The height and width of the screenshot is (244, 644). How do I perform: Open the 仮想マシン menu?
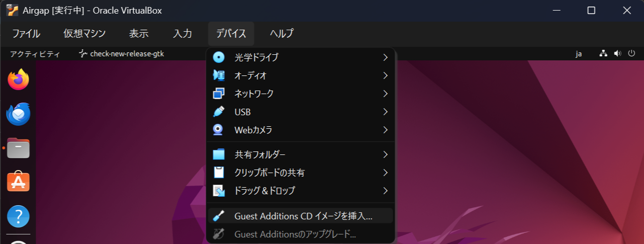(84, 34)
